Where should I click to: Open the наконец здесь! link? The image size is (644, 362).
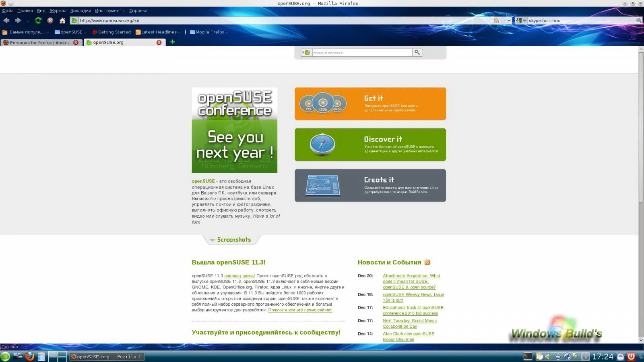click(x=239, y=276)
